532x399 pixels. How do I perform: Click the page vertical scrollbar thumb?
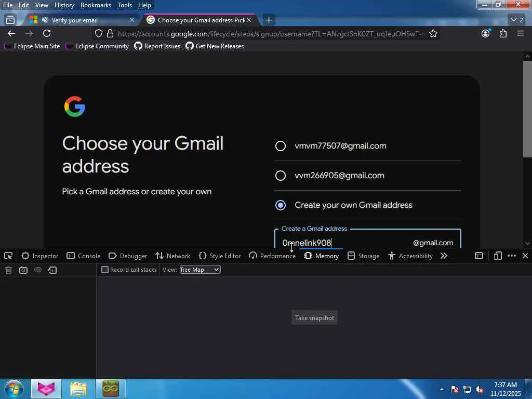coord(527,109)
